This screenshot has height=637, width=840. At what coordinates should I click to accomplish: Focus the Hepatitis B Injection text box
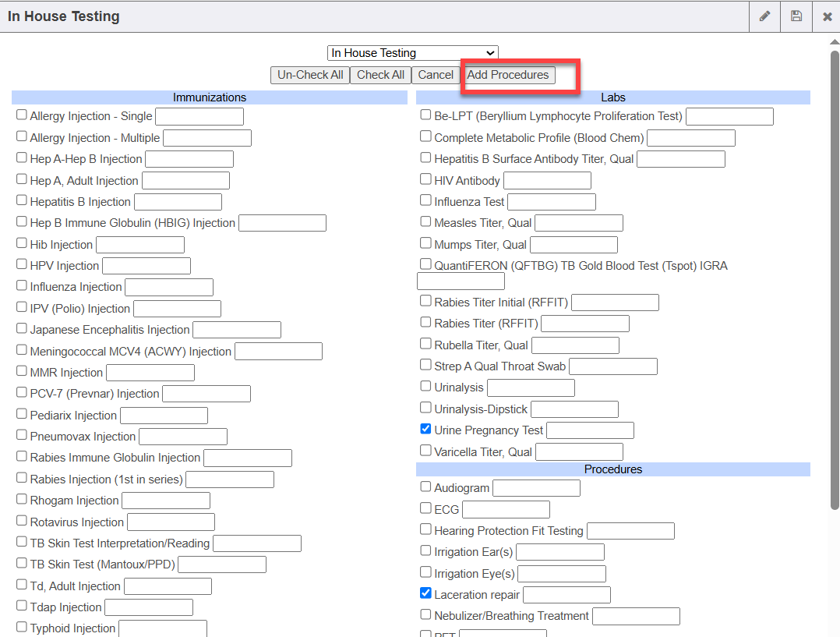178,202
